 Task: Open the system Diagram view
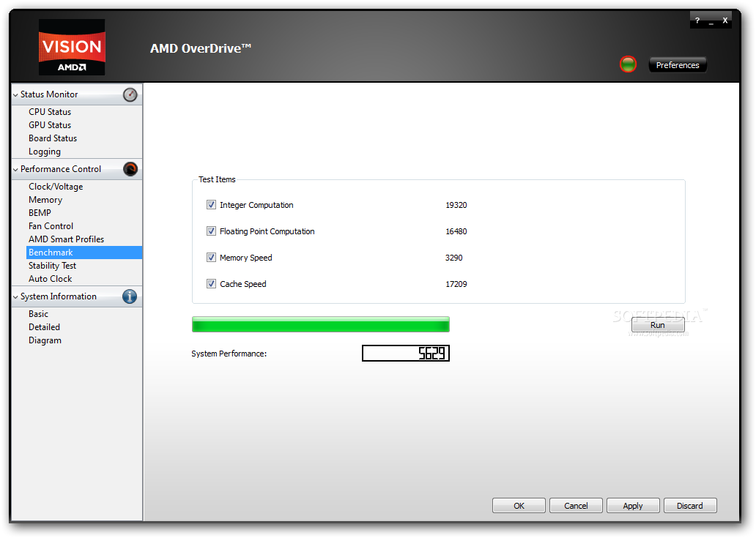tap(45, 340)
